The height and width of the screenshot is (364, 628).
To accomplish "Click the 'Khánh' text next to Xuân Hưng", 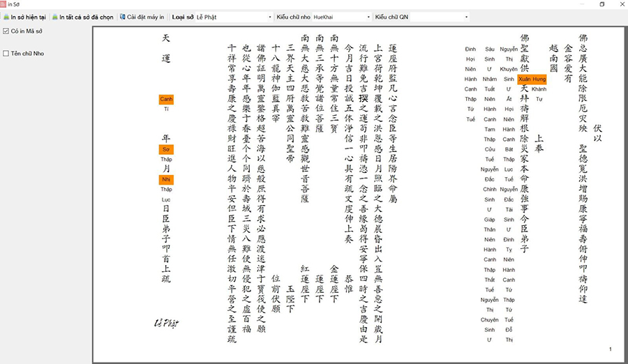I will [539, 89].
